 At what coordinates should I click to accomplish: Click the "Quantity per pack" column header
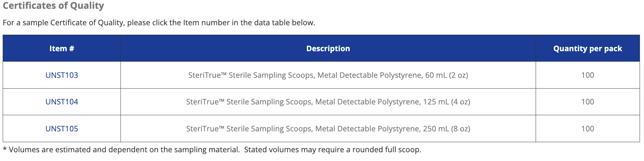click(x=587, y=49)
